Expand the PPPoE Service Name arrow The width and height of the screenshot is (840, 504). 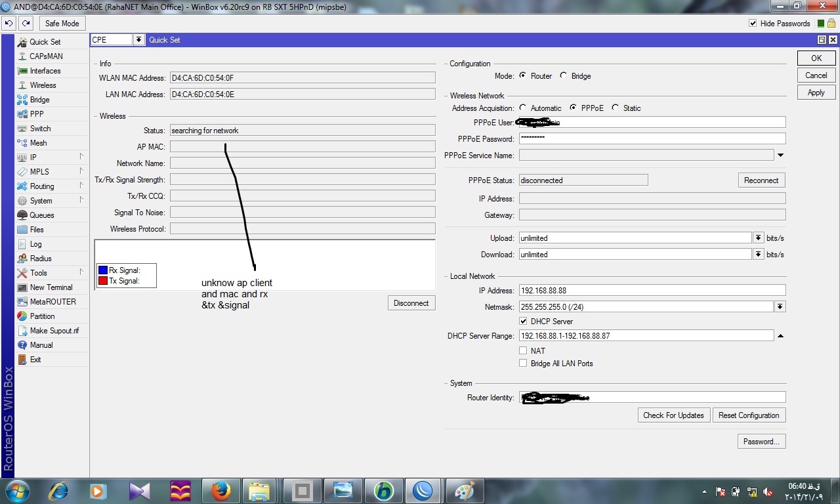780,156
